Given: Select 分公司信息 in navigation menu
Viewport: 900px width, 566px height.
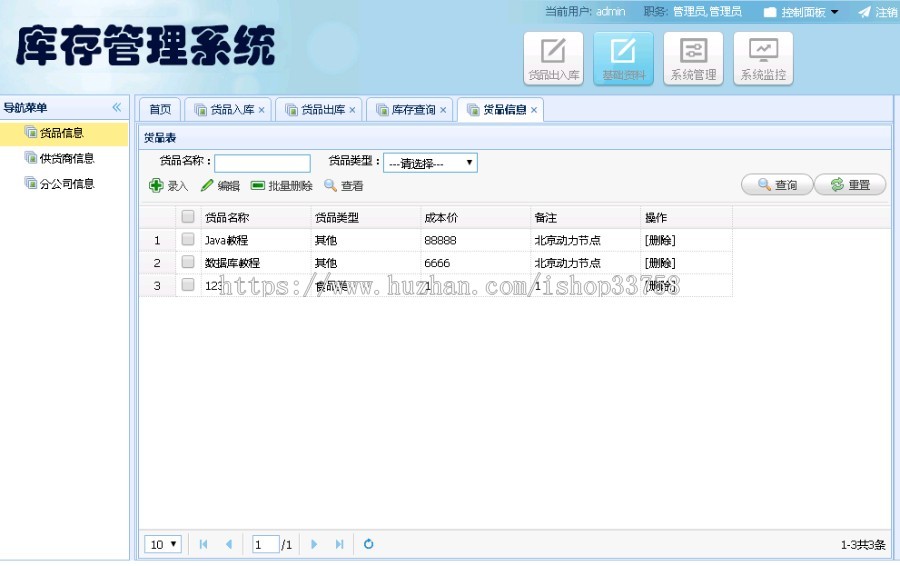Looking at the screenshot, I should click(x=64, y=184).
